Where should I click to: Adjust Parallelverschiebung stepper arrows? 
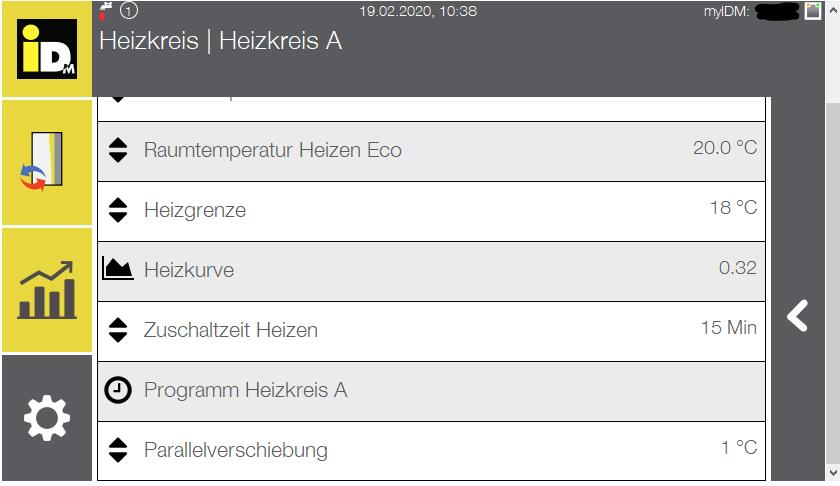[118, 450]
